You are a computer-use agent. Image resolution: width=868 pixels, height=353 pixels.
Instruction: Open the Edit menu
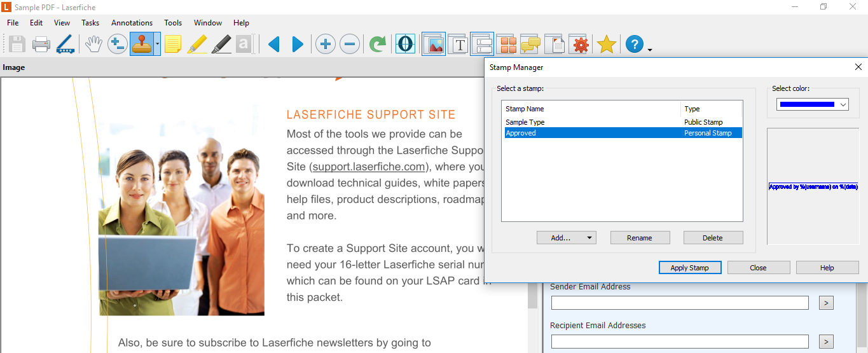coord(36,23)
